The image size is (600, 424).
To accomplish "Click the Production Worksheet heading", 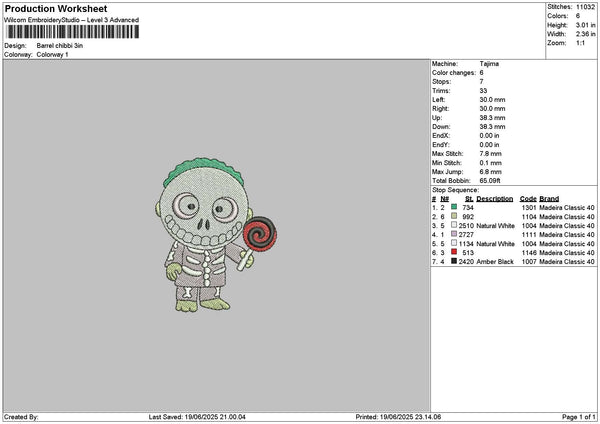I will point(55,9).
